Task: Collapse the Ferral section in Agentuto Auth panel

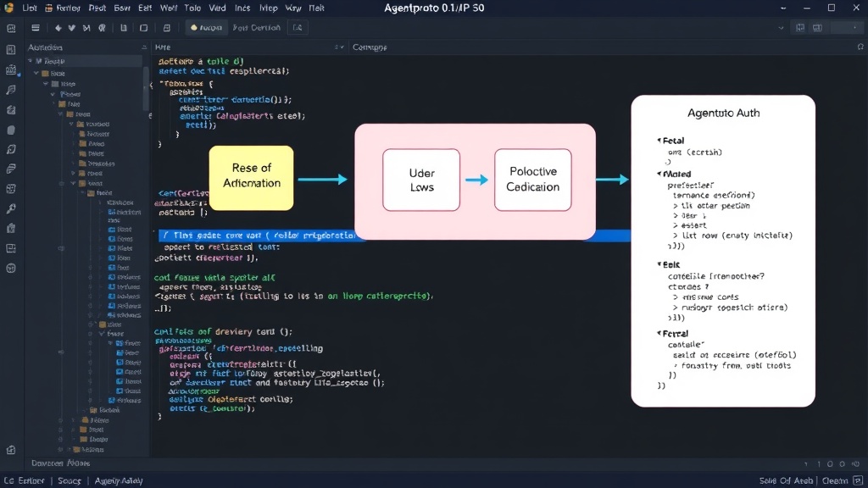Action: coord(659,333)
